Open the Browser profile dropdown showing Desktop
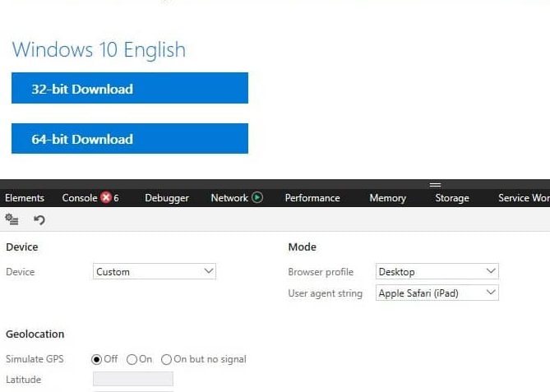The height and width of the screenshot is (392, 550). (x=437, y=271)
